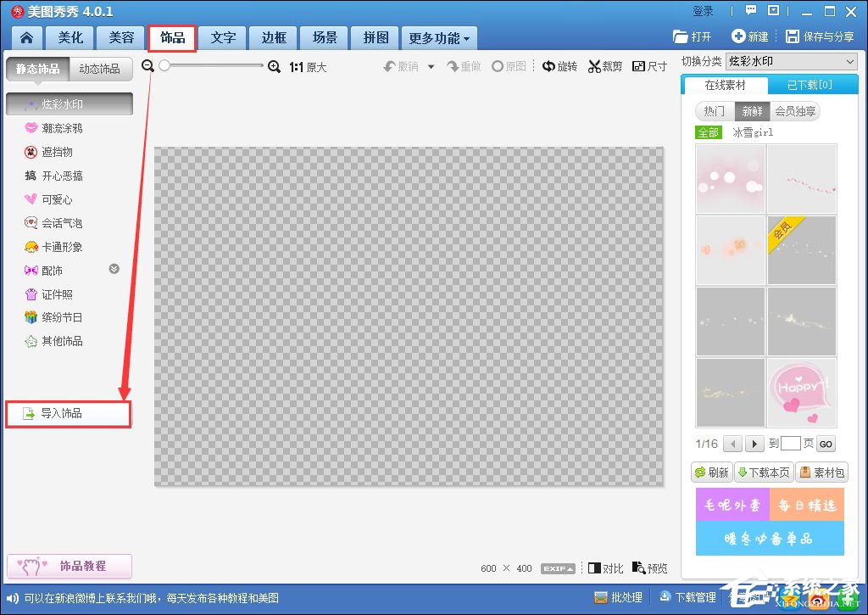Choose the 会员 ribbon sparkle thumbnail
The image size is (868, 615).
[802, 250]
